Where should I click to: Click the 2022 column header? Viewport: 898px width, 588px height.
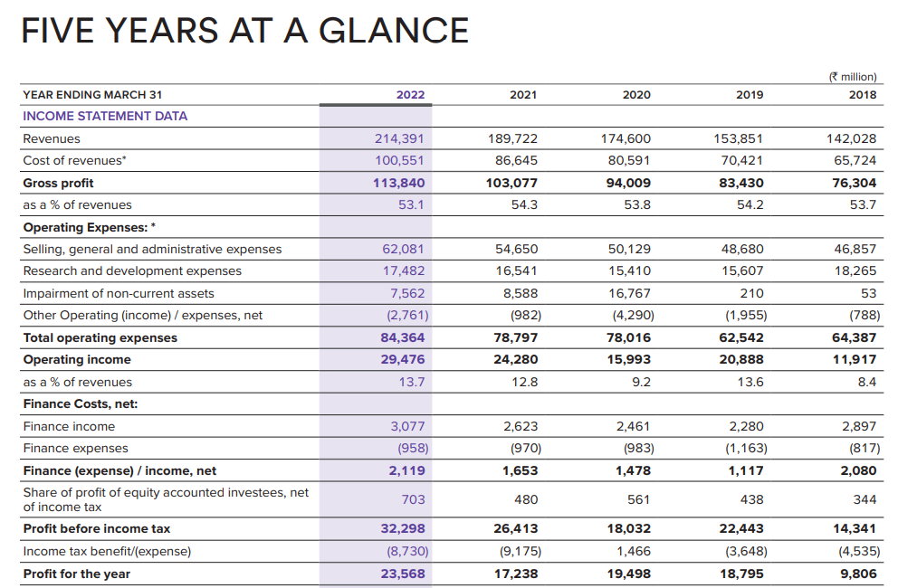(x=410, y=95)
